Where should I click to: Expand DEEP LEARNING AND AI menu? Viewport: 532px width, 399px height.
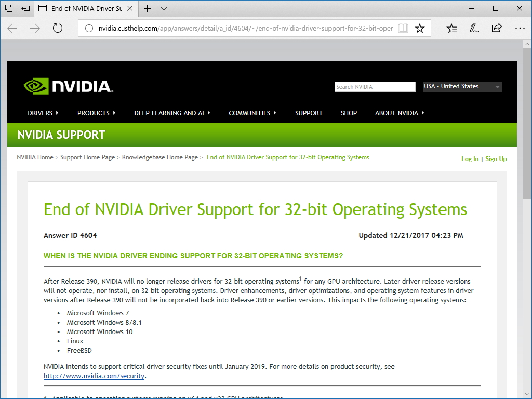click(172, 113)
